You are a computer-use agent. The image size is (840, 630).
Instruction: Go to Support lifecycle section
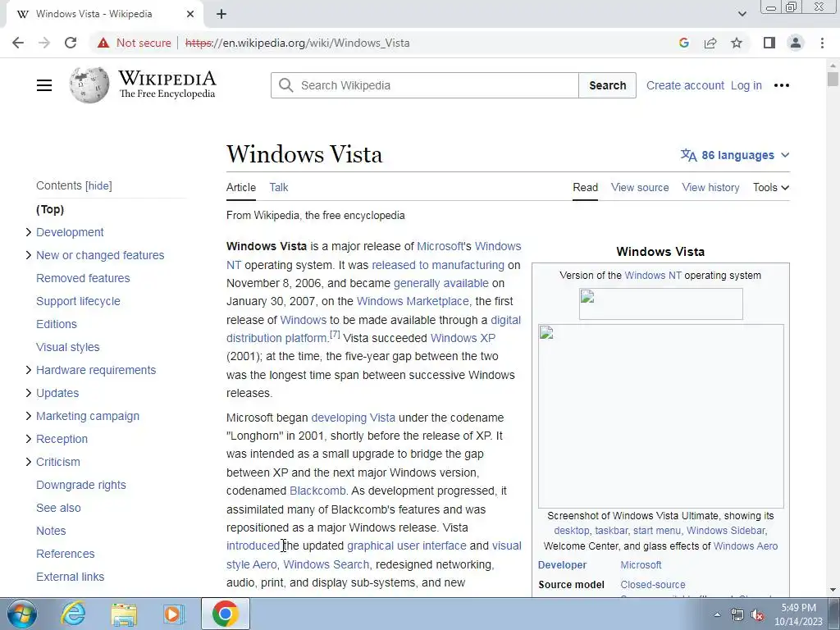pyautogui.click(x=78, y=301)
